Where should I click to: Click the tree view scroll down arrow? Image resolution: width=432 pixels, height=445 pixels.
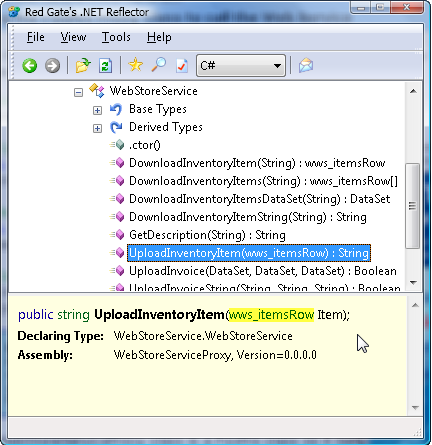(413, 283)
